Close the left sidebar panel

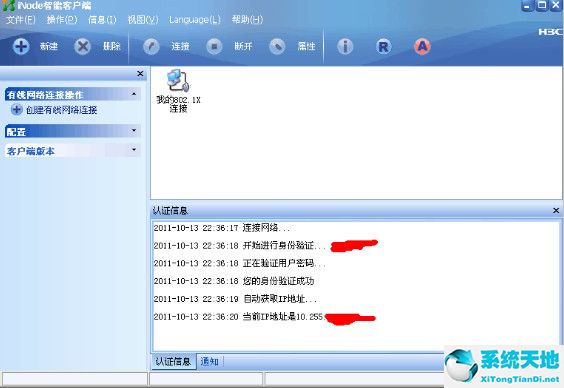coord(140,74)
